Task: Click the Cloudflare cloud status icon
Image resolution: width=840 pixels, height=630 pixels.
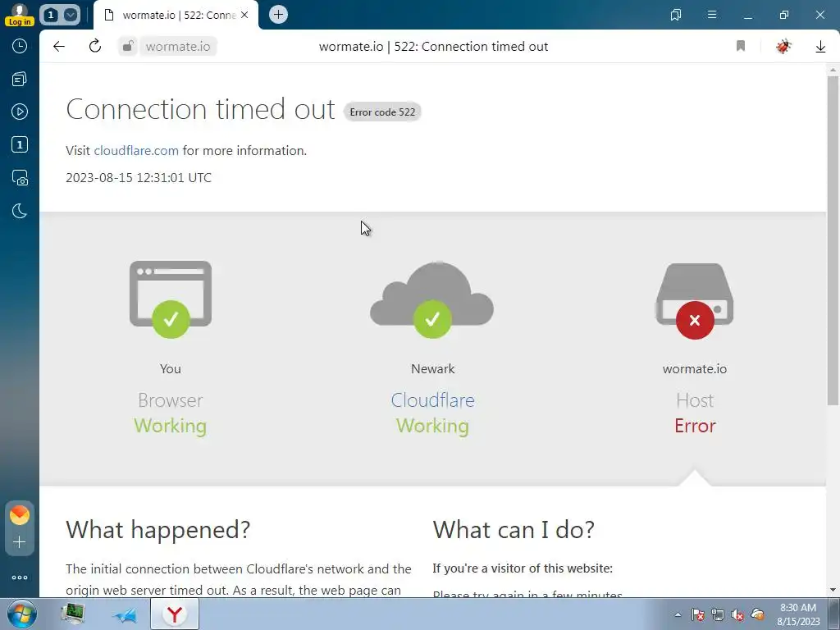Action: tap(431, 299)
